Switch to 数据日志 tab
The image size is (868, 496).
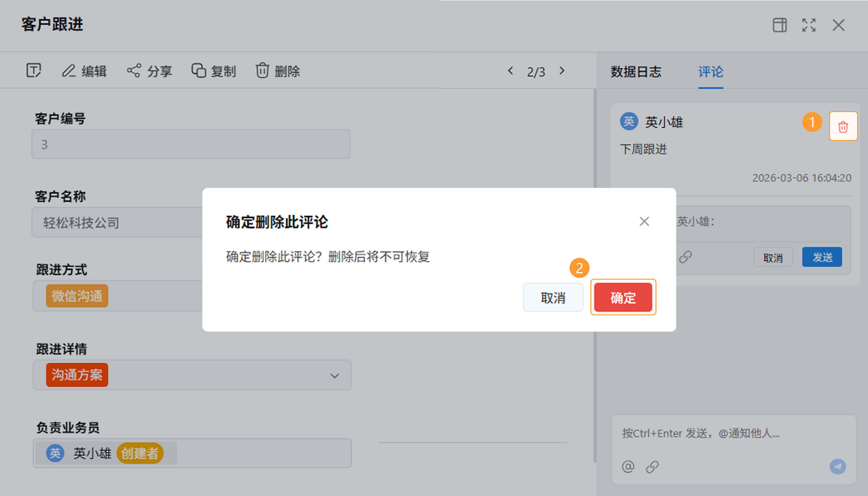click(635, 72)
